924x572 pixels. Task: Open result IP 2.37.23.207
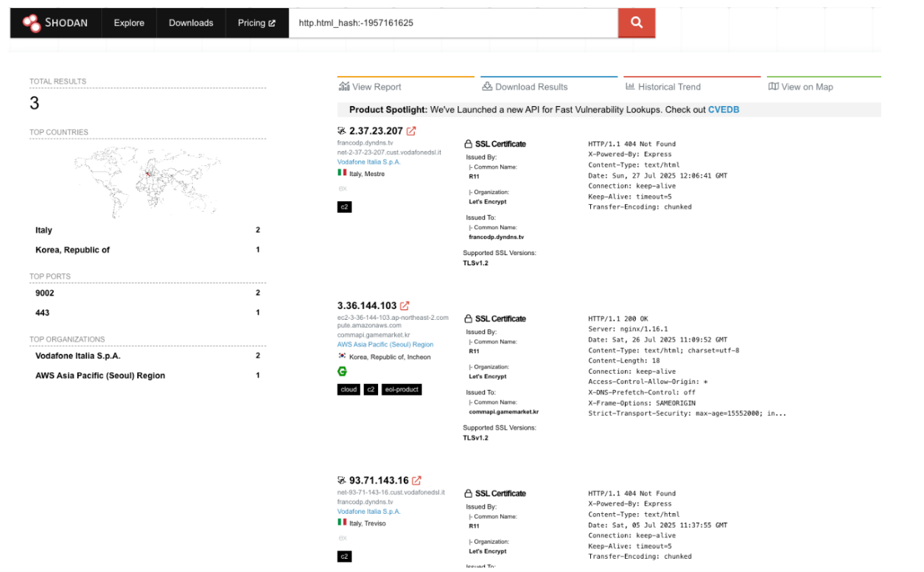pyautogui.click(x=376, y=131)
